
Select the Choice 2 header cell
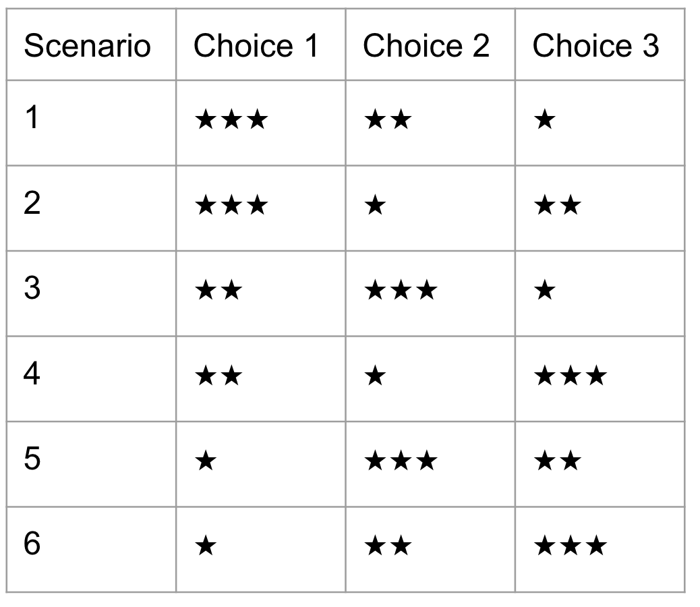430,45
